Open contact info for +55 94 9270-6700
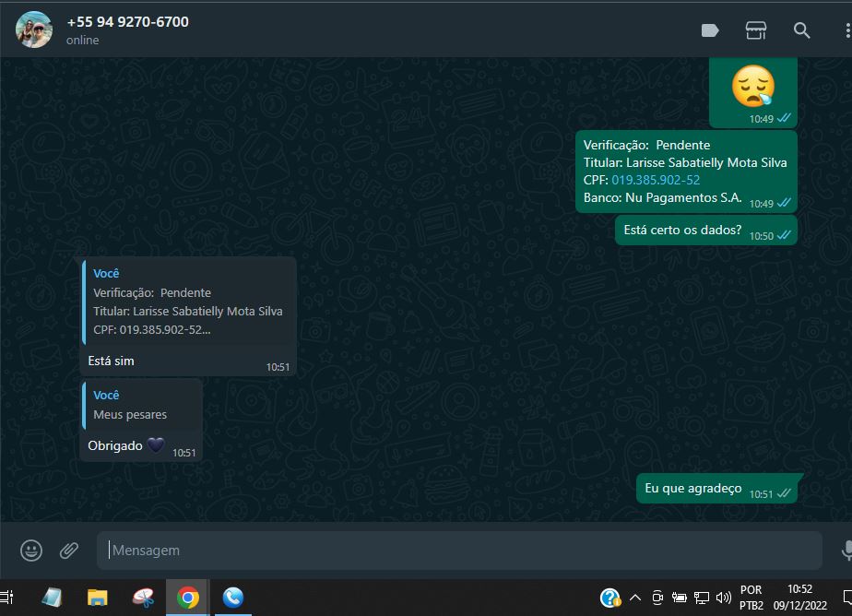Viewport: 852px width, 616px height. pyautogui.click(x=127, y=22)
